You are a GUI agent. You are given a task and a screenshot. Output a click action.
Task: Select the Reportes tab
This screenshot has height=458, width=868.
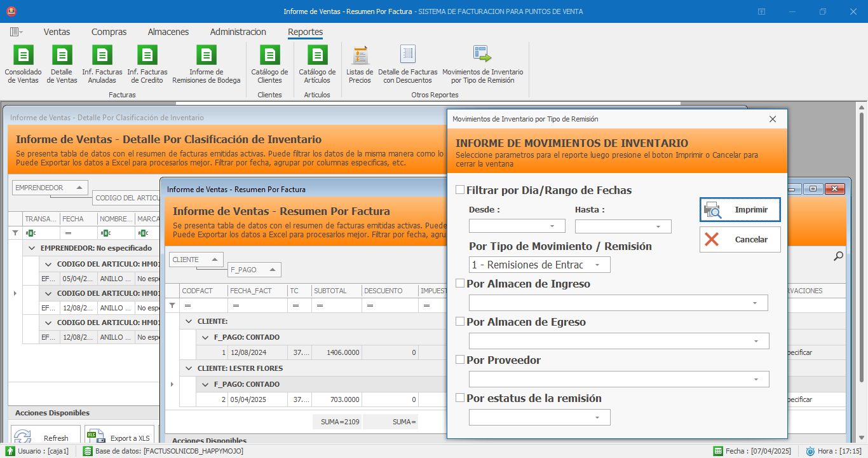point(306,32)
